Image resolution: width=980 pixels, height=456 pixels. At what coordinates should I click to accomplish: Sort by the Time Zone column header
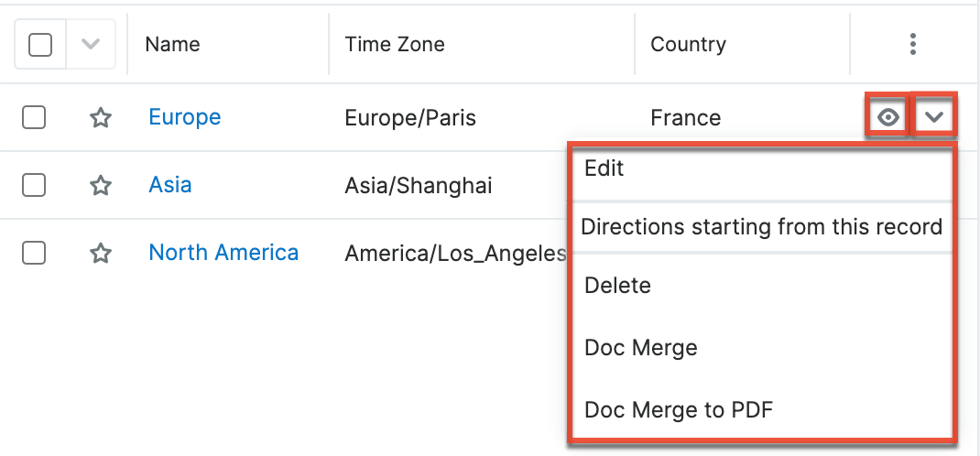click(x=395, y=44)
